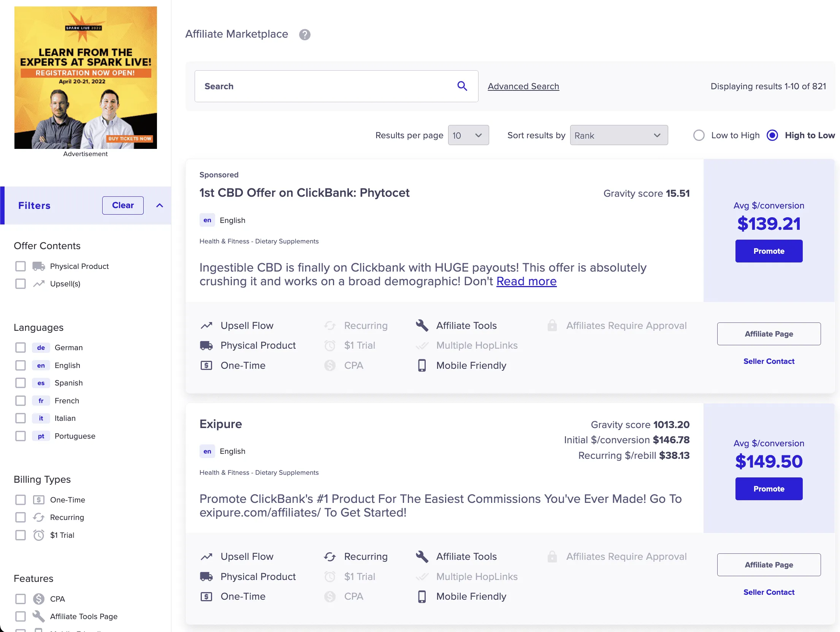This screenshot has width=840, height=632.
Task: Open the Advanced Search link
Action: click(x=523, y=86)
